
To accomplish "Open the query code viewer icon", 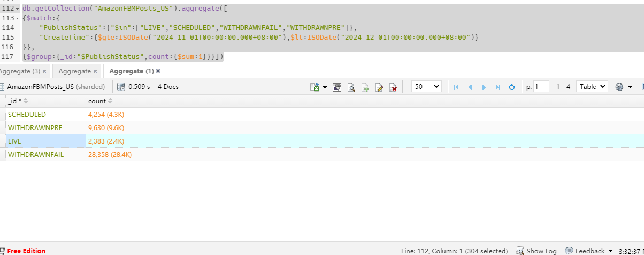I will [x=337, y=87].
